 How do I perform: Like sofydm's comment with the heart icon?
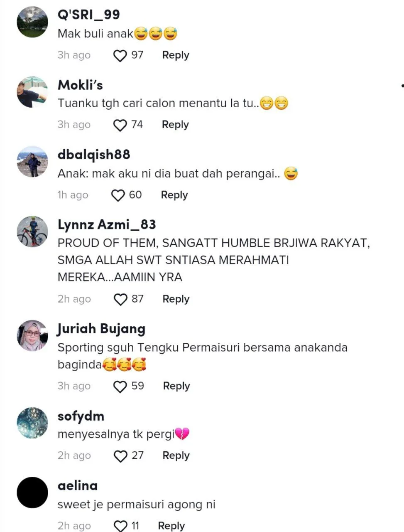(x=120, y=456)
